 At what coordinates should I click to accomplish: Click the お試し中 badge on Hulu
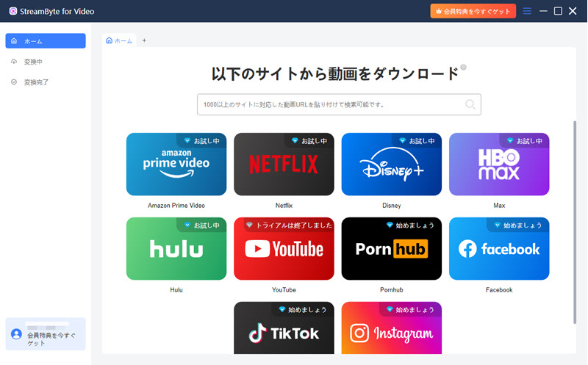pyautogui.click(x=201, y=225)
